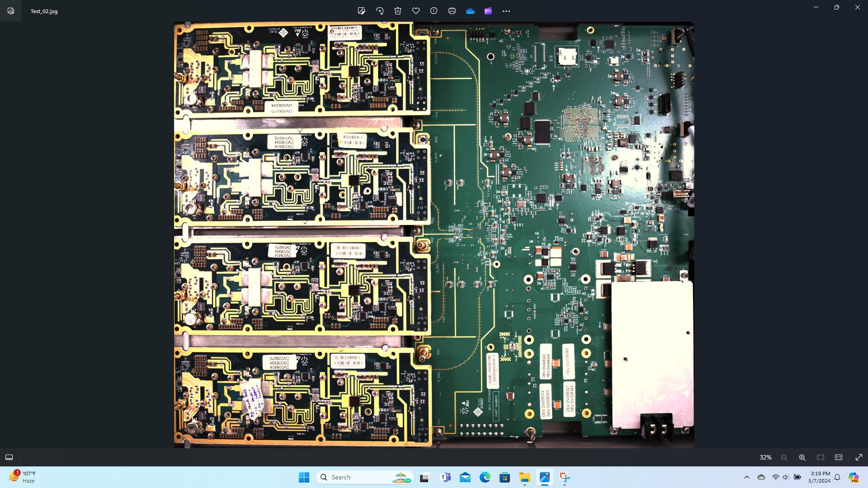This screenshot has height=488, width=868.
Task: Click the Test_02.jpg file name
Action: pyautogui.click(x=44, y=11)
